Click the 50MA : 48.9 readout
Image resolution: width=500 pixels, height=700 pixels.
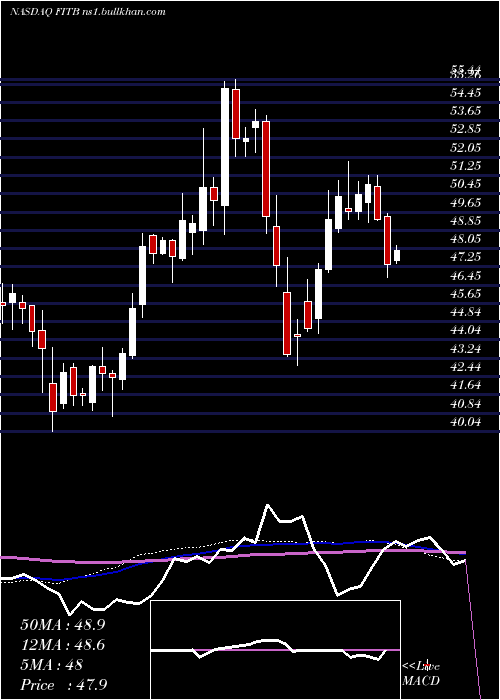coord(63,625)
